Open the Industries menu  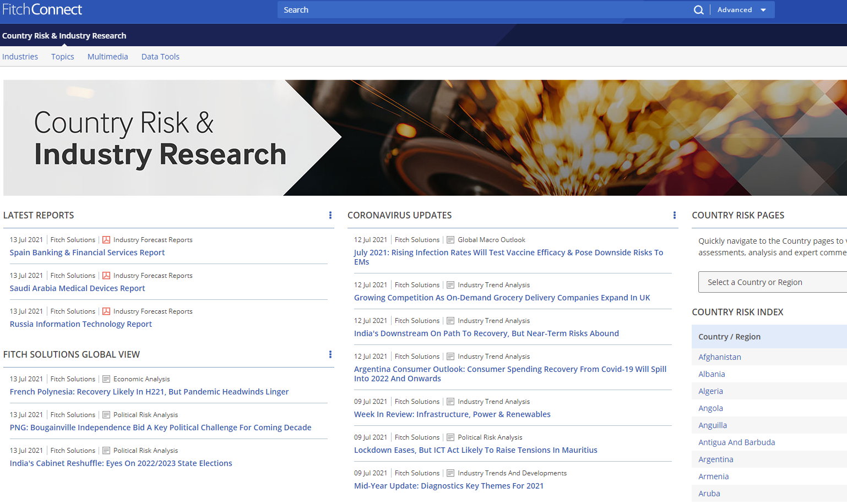coord(20,57)
